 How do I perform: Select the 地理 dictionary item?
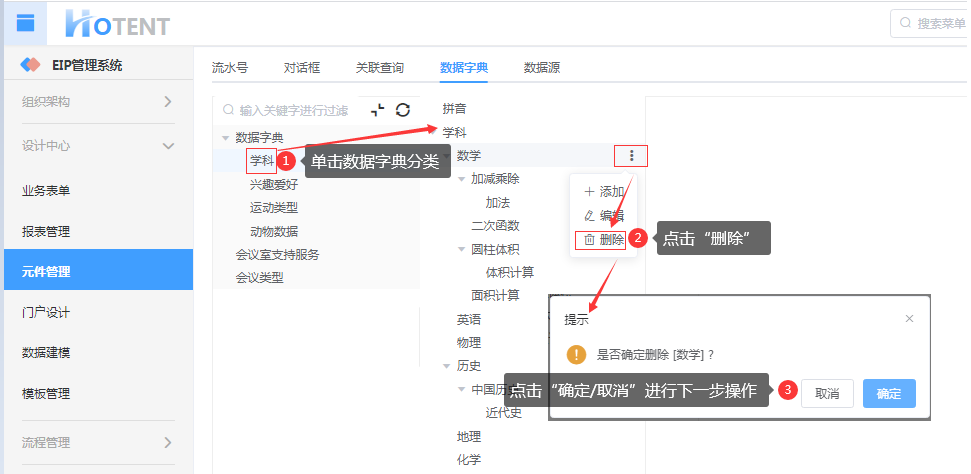(469, 437)
